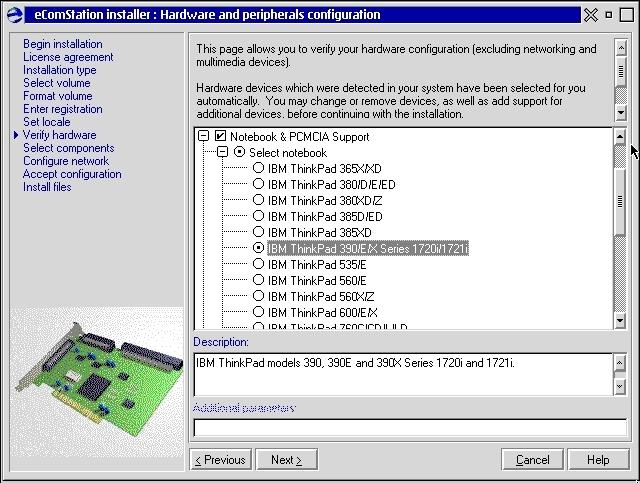
Task: Click Description box scroll down arrow
Action: coord(620,386)
